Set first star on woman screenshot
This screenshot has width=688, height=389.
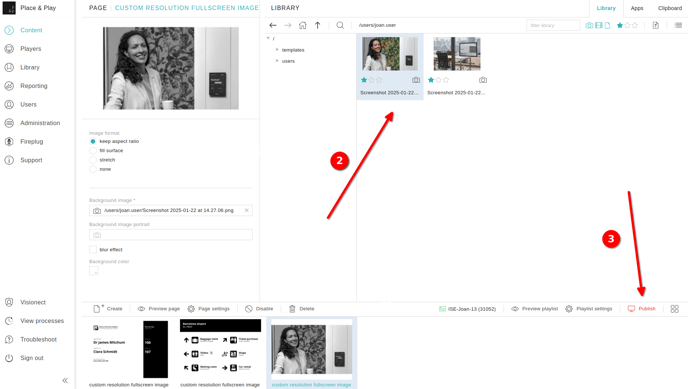[x=364, y=80]
